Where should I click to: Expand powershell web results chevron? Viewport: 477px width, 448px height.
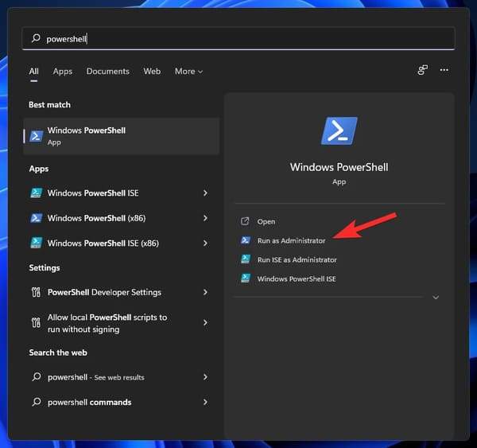coord(205,377)
